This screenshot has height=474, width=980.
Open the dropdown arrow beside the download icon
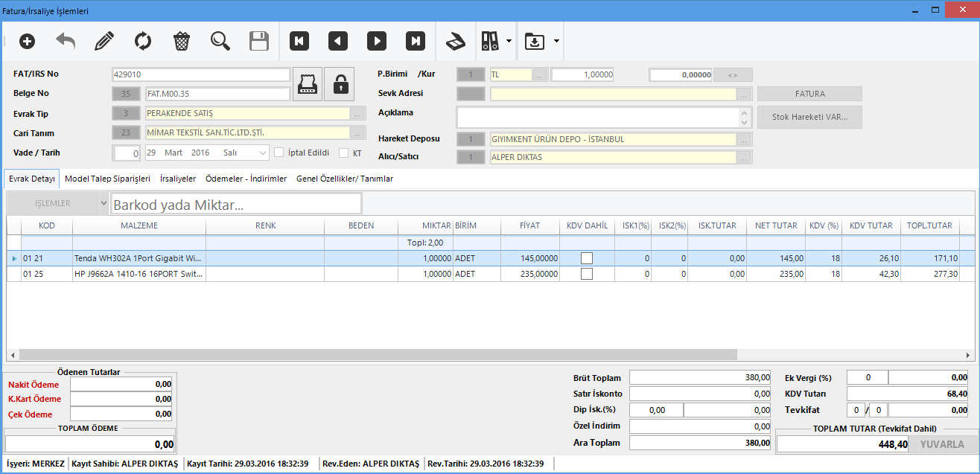[x=556, y=42]
